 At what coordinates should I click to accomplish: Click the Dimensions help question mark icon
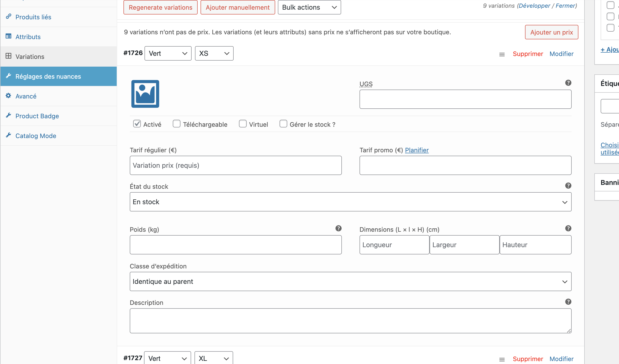[x=568, y=228]
